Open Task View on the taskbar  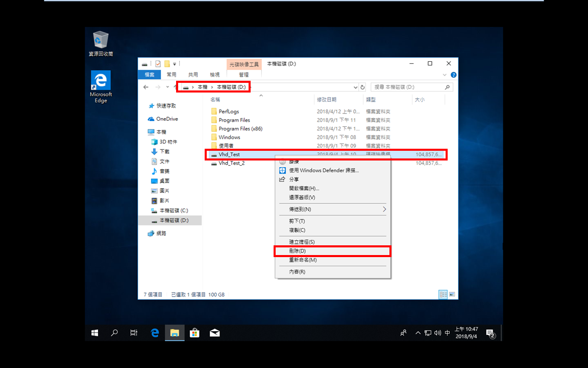pos(134,333)
